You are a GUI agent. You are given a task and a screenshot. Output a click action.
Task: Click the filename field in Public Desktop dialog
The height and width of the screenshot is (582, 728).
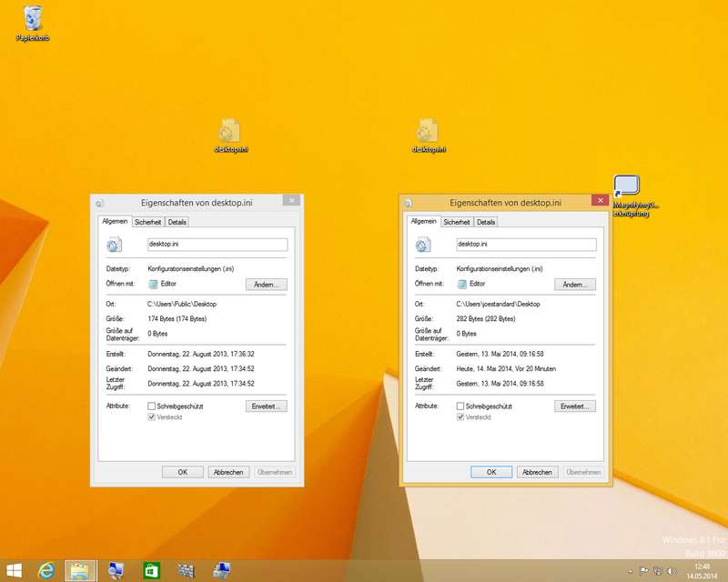pyautogui.click(x=217, y=244)
